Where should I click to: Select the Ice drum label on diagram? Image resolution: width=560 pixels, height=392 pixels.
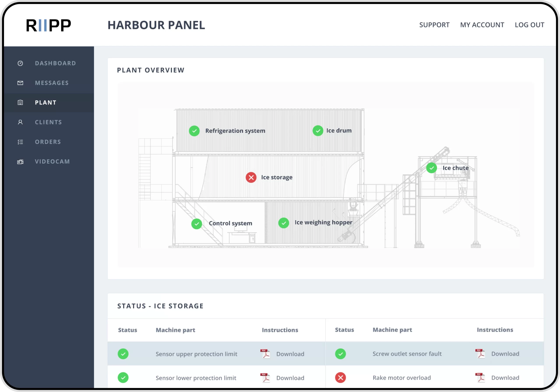pyautogui.click(x=339, y=131)
